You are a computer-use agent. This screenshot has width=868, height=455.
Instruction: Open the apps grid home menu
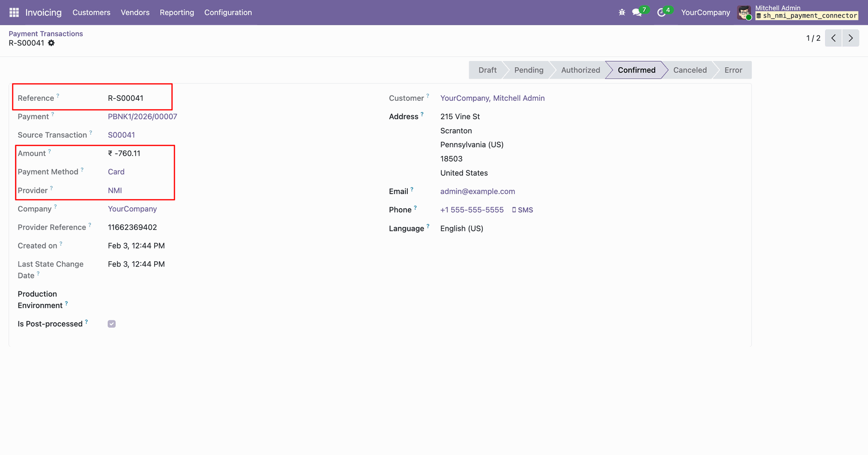pyautogui.click(x=14, y=12)
